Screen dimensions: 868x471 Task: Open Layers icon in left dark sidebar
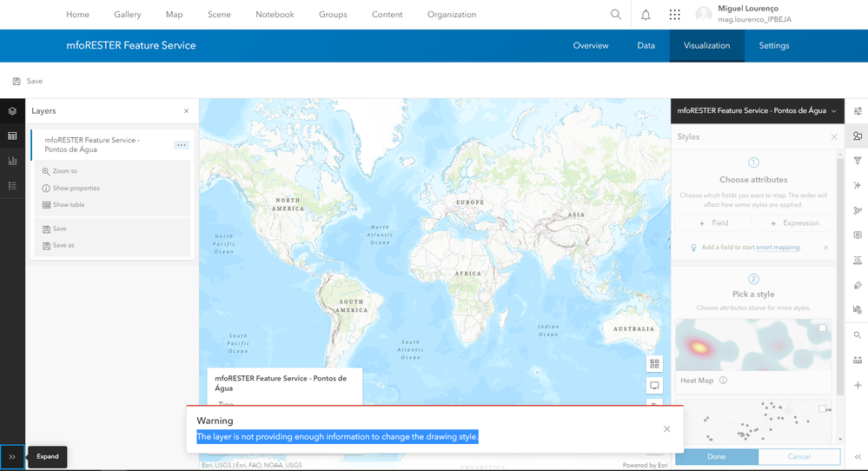[x=12, y=111]
